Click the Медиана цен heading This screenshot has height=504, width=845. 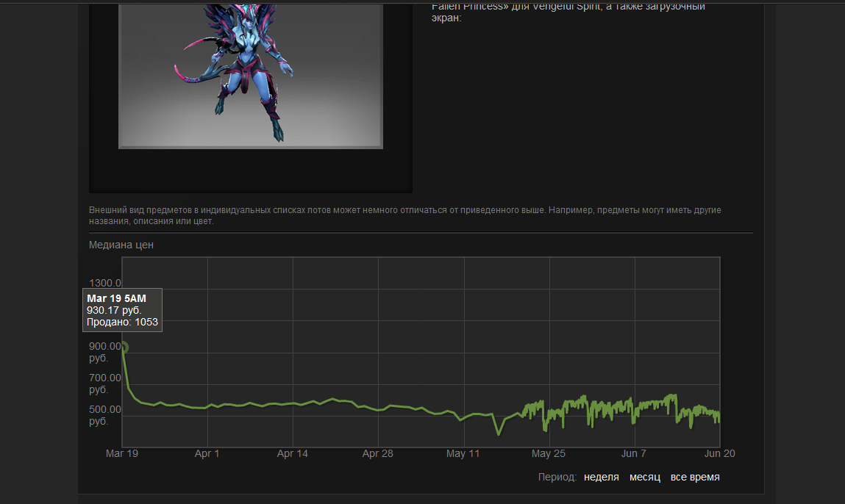coord(121,245)
